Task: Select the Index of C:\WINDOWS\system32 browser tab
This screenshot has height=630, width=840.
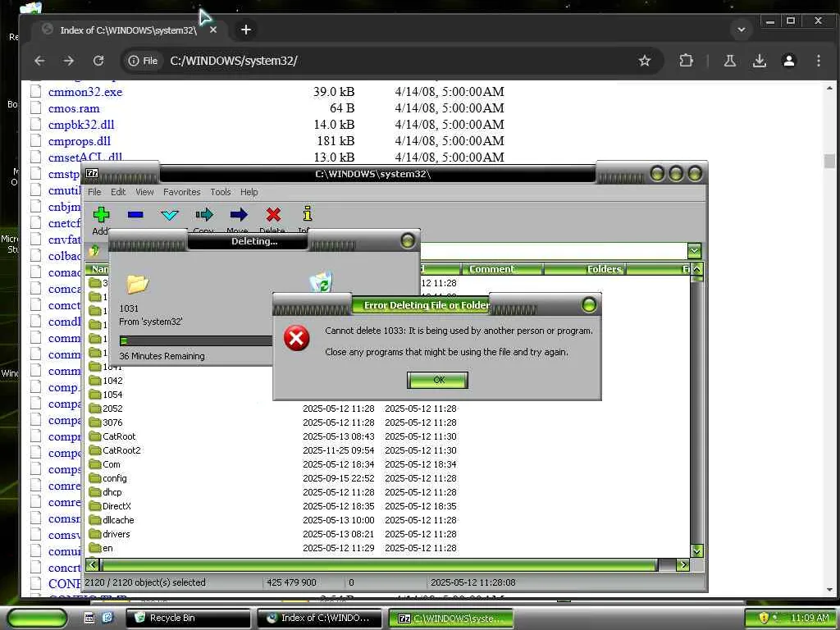Action: point(129,30)
